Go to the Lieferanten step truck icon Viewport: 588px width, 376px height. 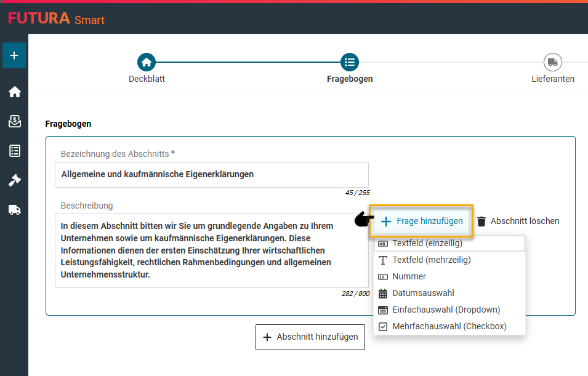pos(552,62)
